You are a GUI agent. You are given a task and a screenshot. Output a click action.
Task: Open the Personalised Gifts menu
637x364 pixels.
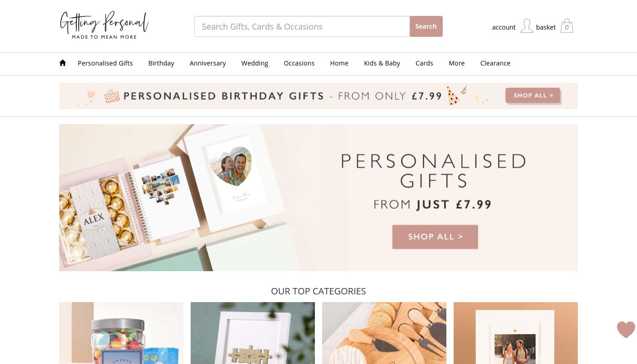(105, 63)
